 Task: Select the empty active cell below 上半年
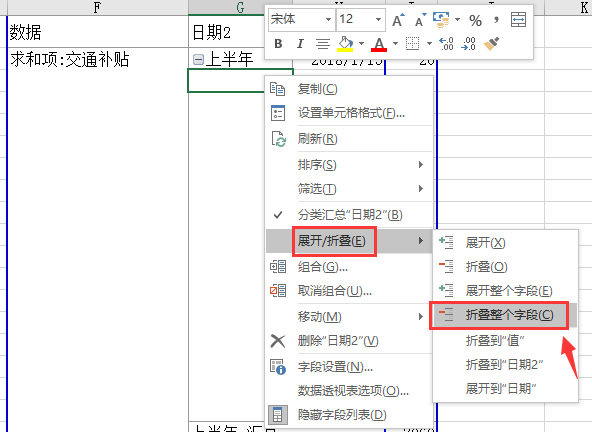226,80
